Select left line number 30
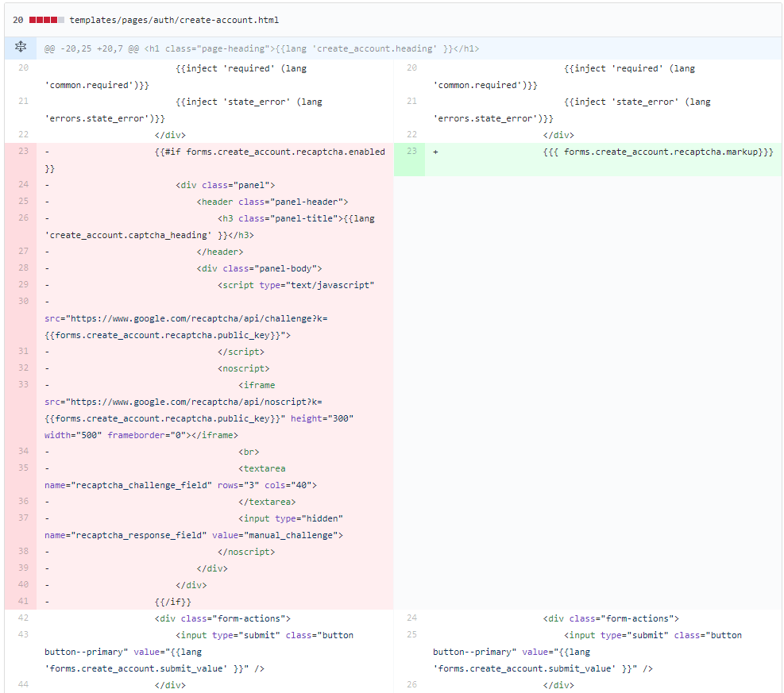The width and height of the screenshot is (784, 693). click(x=24, y=301)
